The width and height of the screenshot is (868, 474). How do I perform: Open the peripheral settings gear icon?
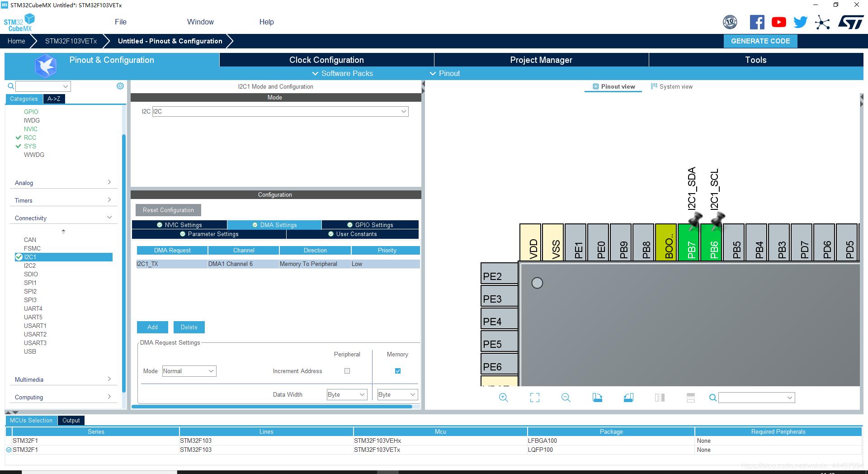pos(120,86)
